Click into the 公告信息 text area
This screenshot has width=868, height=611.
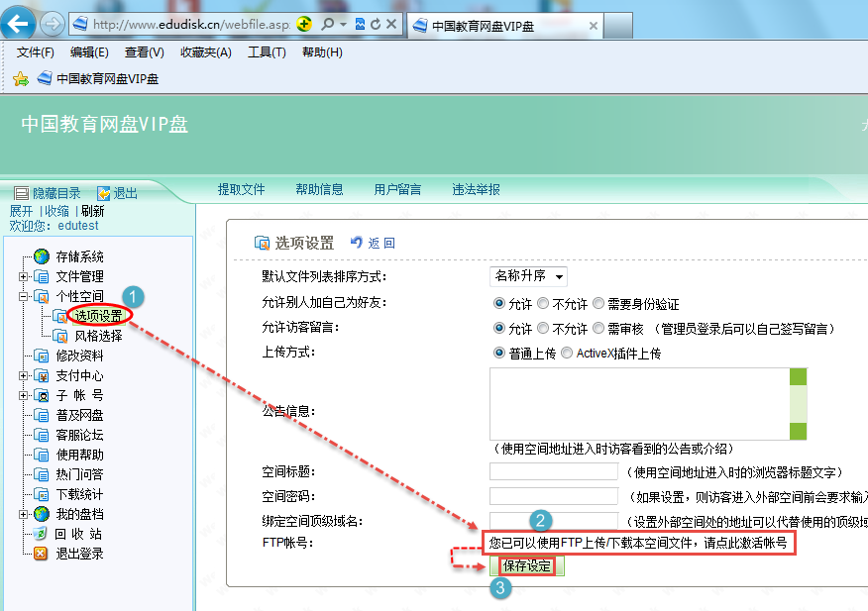click(x=640, y=404)
